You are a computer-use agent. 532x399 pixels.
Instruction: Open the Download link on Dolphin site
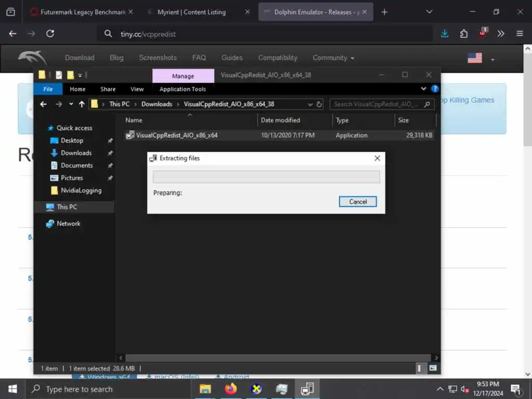click(x=79, y=58)
